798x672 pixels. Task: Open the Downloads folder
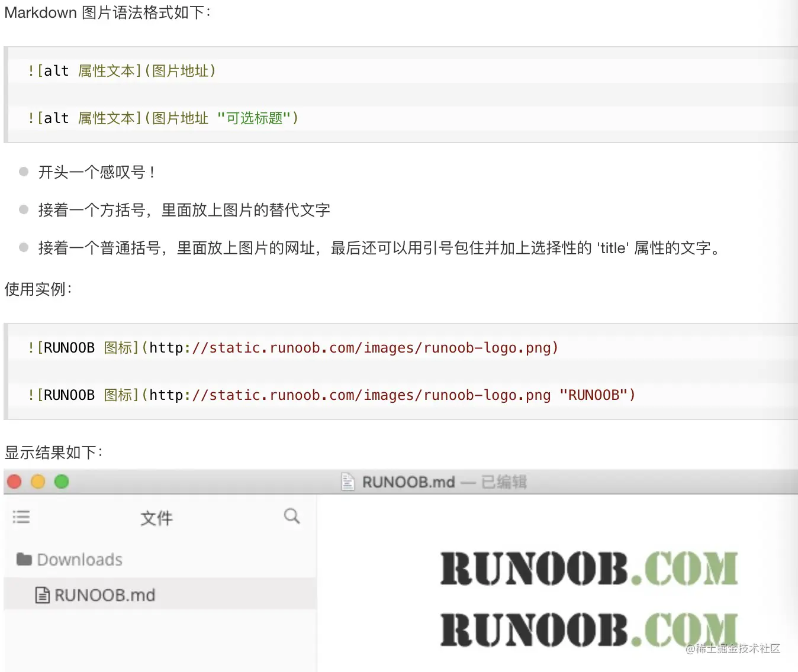coord(69,560)
